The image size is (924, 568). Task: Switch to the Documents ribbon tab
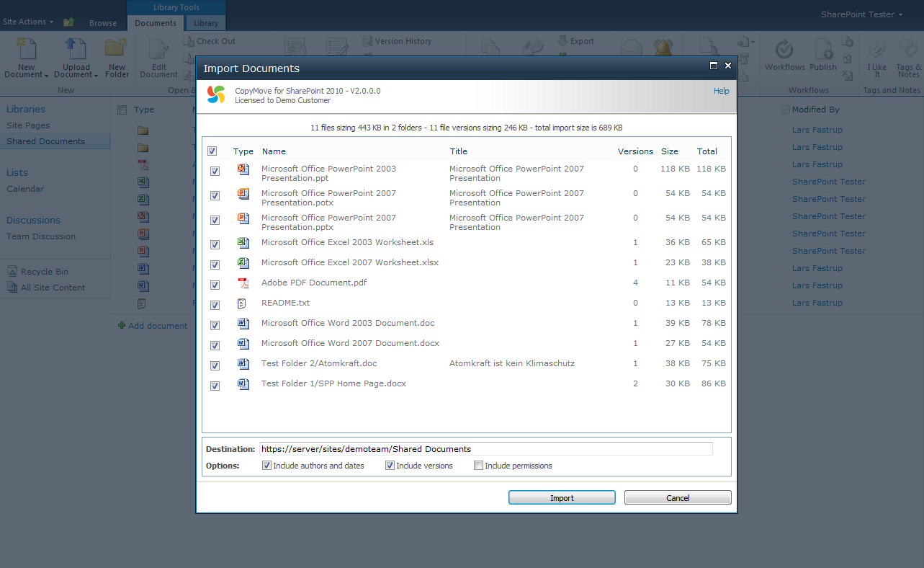156,23
